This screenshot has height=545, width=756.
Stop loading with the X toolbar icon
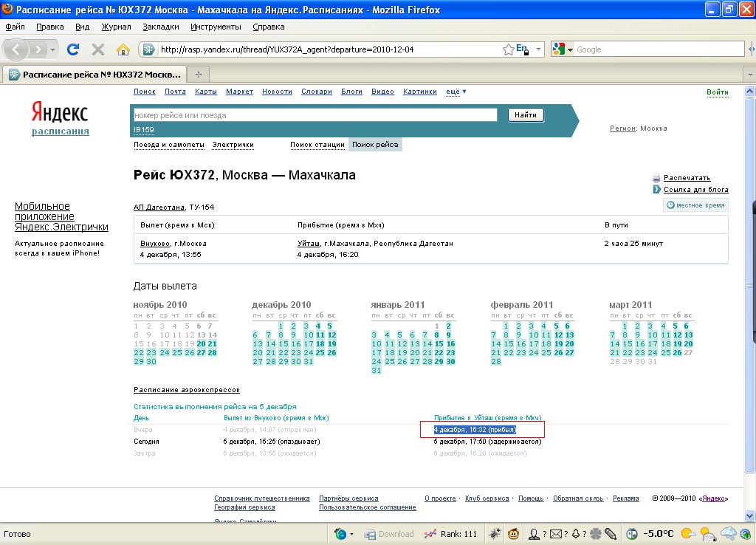click(98, 49)
